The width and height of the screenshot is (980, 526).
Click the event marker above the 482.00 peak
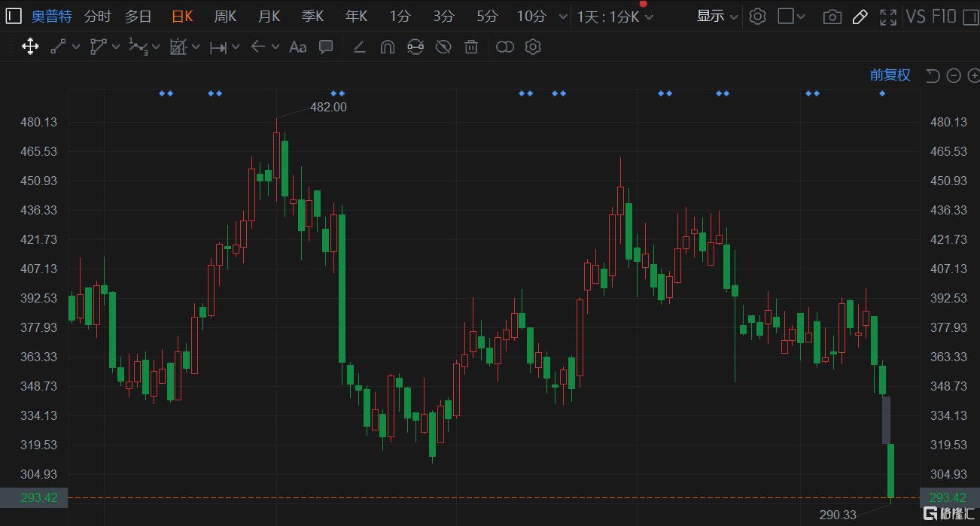[337, 93]
